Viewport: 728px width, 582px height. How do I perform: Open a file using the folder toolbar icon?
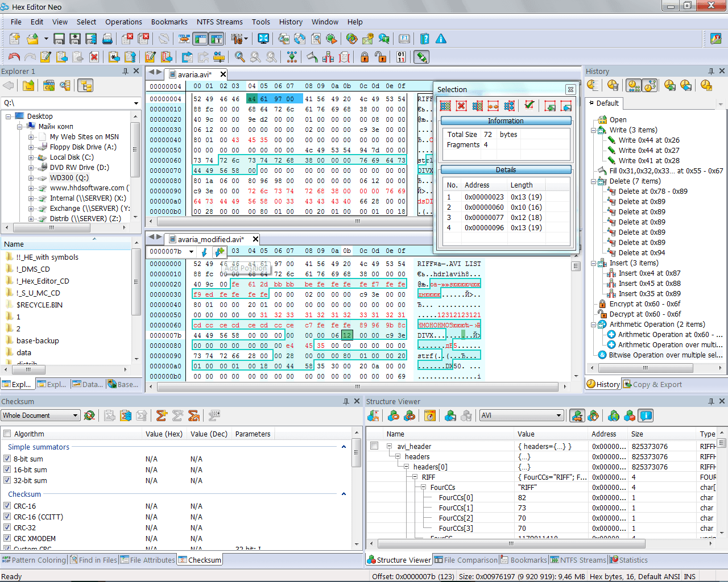pyautogui.click(x=32, y=39)
